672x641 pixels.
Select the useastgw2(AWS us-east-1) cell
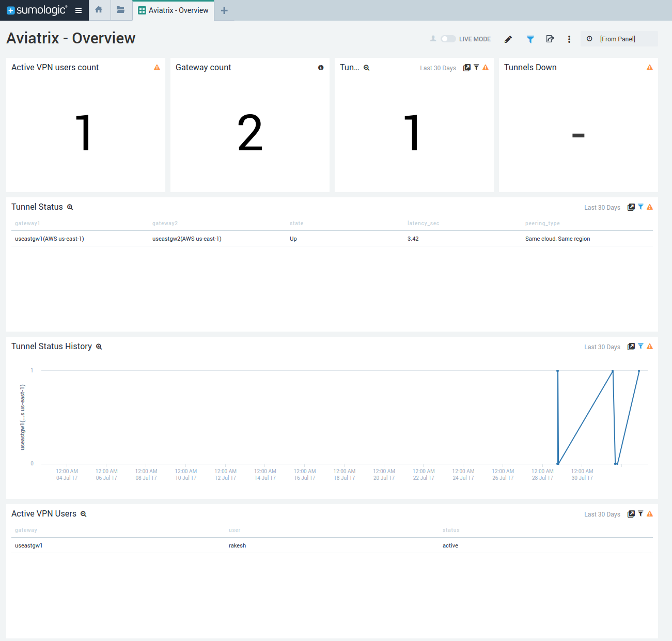[187, 239]
